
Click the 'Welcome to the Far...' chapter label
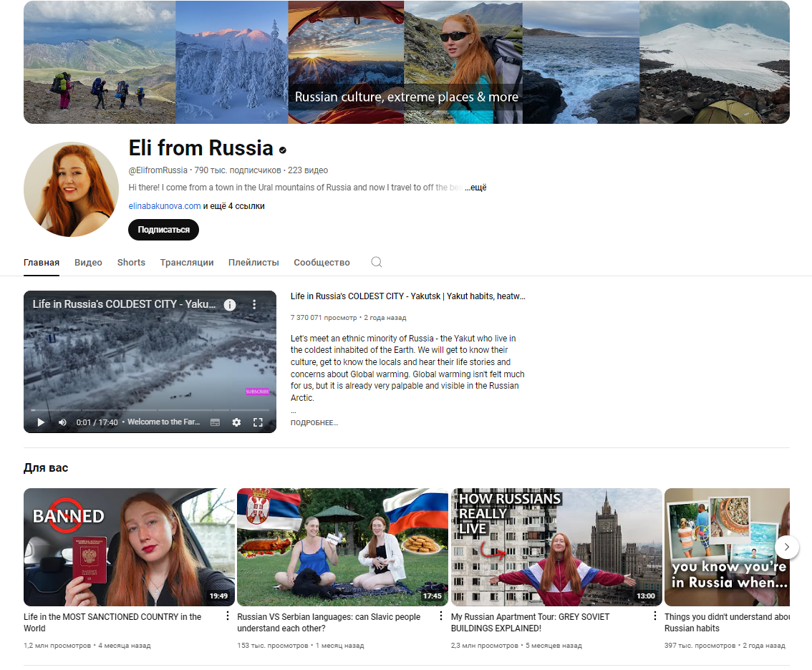[x=164, y=422]
